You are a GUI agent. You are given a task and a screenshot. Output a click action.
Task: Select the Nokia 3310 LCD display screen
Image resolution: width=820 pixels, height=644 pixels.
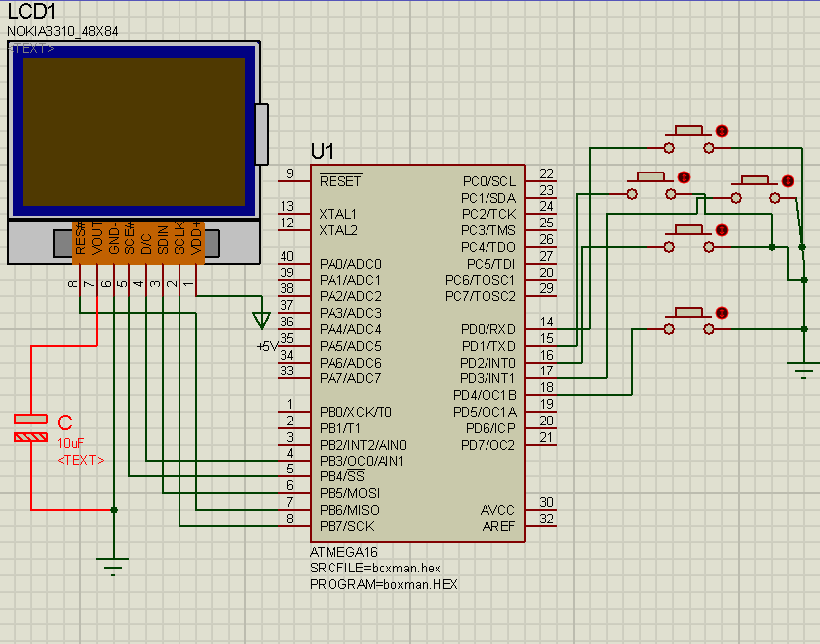133,131
